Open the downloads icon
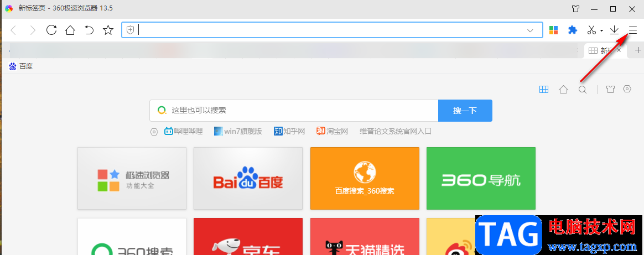Viewport: 644px width, 255px height. tap(614, 30)
